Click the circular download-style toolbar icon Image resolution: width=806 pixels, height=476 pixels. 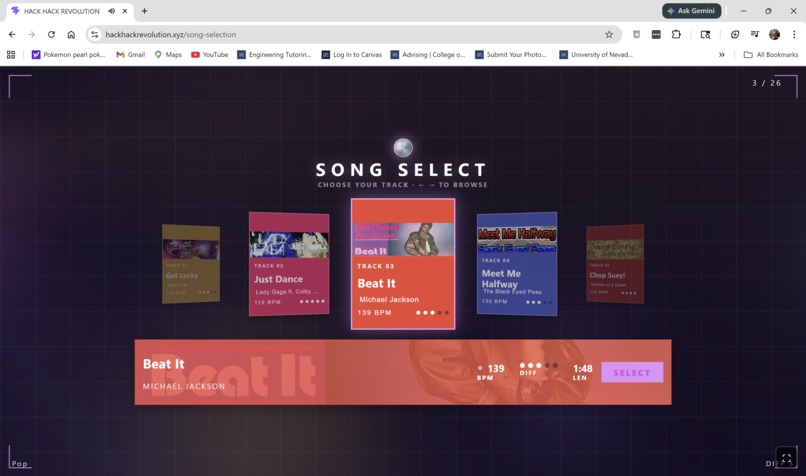(735, 34)
